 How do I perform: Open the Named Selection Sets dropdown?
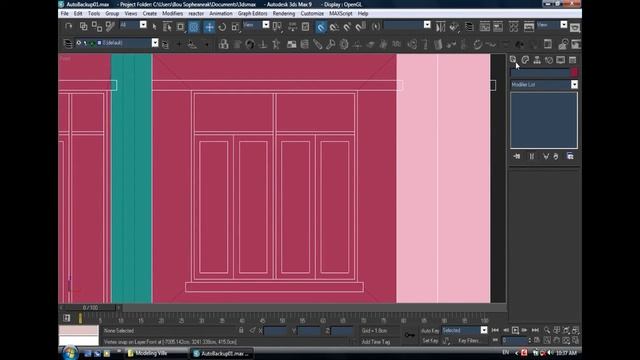[x=427, y=25]
